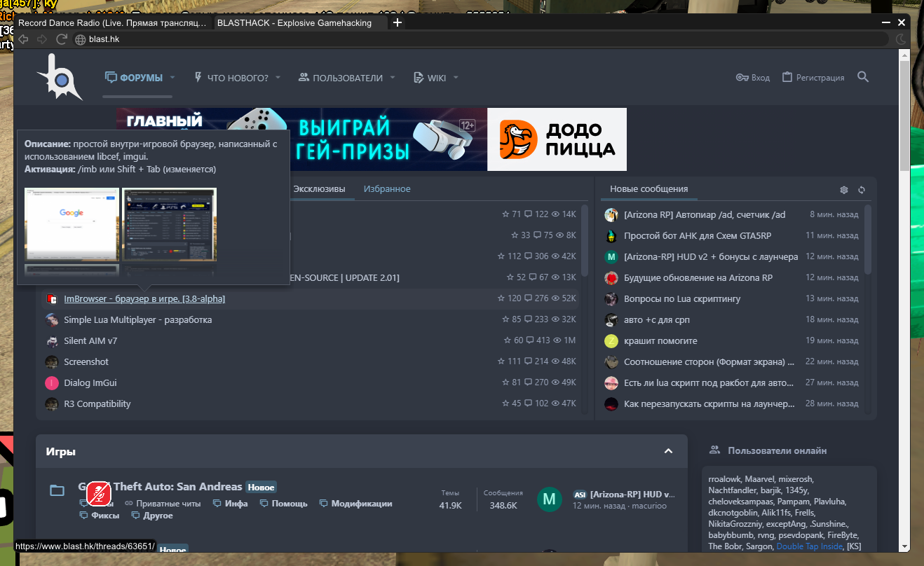
Task: Open a new browser tab with plus
Action: [x=398, y=23]
